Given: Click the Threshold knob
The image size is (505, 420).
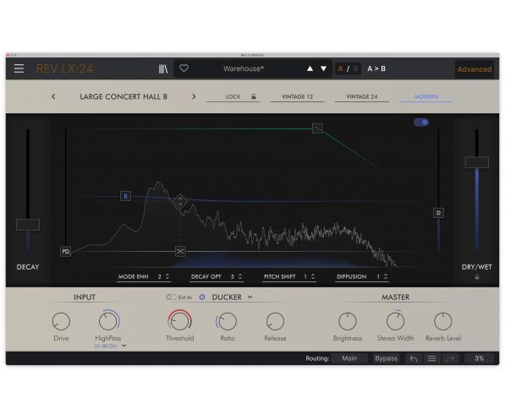Looking at the screenshot, I should (x=179, y=321).
